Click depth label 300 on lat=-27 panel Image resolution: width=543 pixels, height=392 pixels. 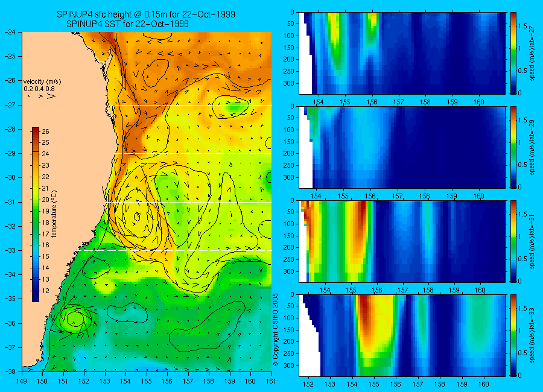pyautogui.click(x=289, y=83)
